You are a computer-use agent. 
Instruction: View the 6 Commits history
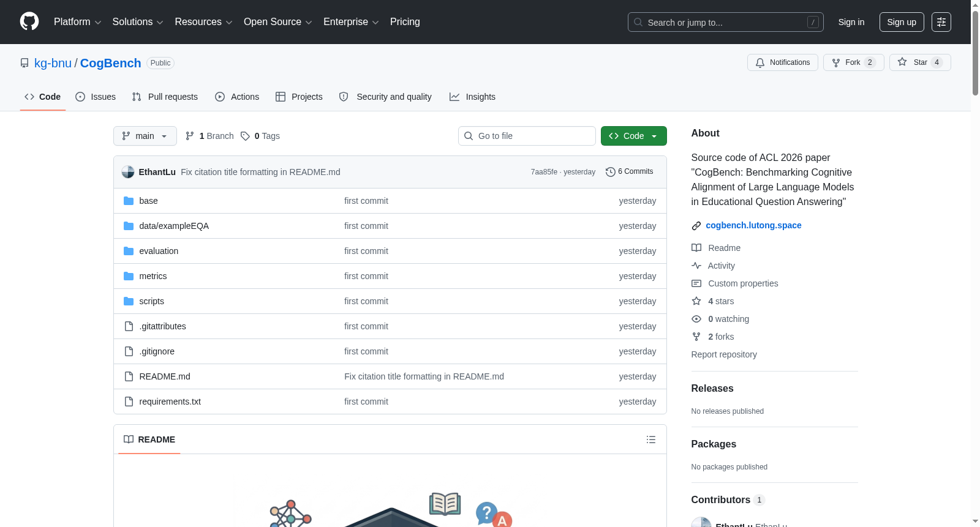pos(629,172)
